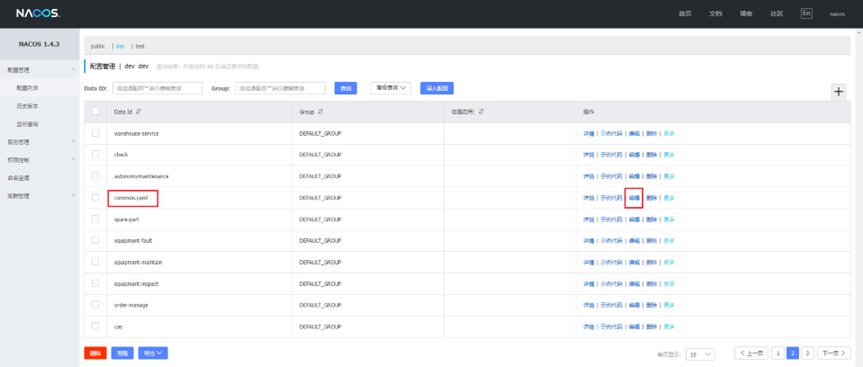Open 更多 menu for common.yaml row

(x=669, y=198)
